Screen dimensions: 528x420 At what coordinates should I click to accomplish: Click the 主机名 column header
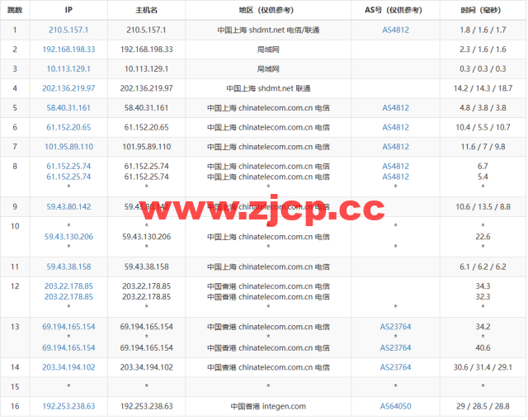[x=147, y=10]
